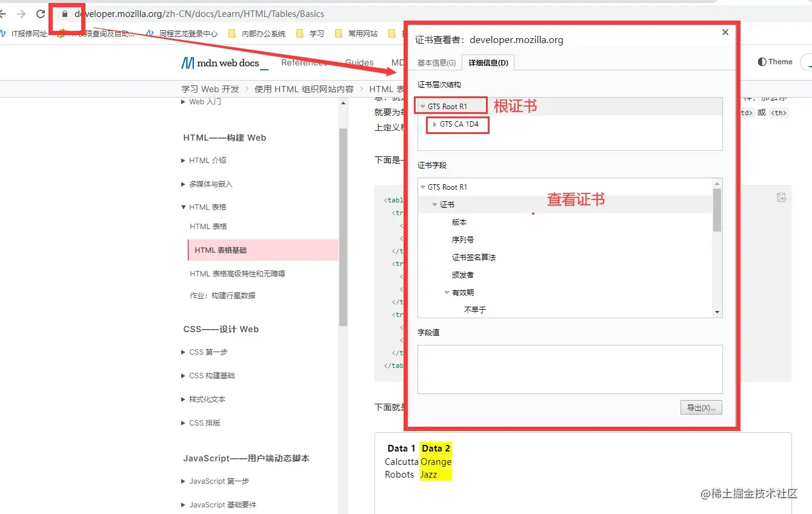Screen dimensions: 812x514
Task: Select the 证书签名算法 certificate field
Action: point(474,258)
